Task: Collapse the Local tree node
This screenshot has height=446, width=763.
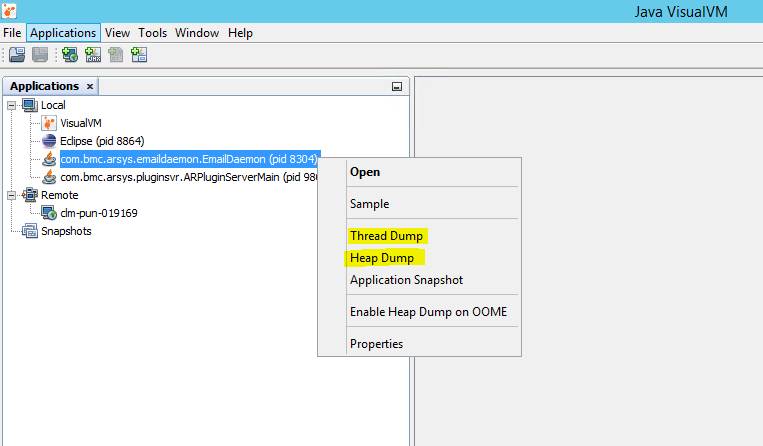Action: tap(12, 105)
